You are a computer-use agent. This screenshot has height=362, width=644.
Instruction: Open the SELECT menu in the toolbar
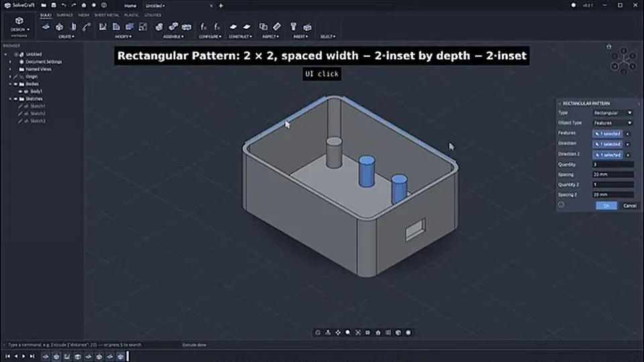point(327,37)
